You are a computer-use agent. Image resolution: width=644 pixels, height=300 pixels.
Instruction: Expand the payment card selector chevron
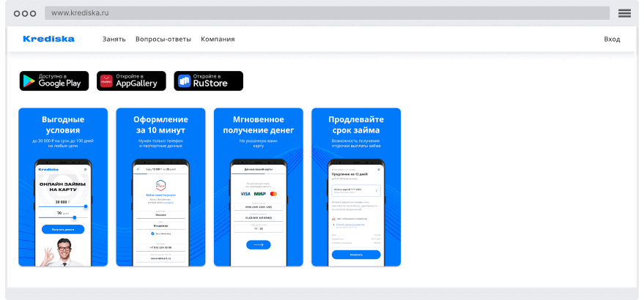[377, 191]
